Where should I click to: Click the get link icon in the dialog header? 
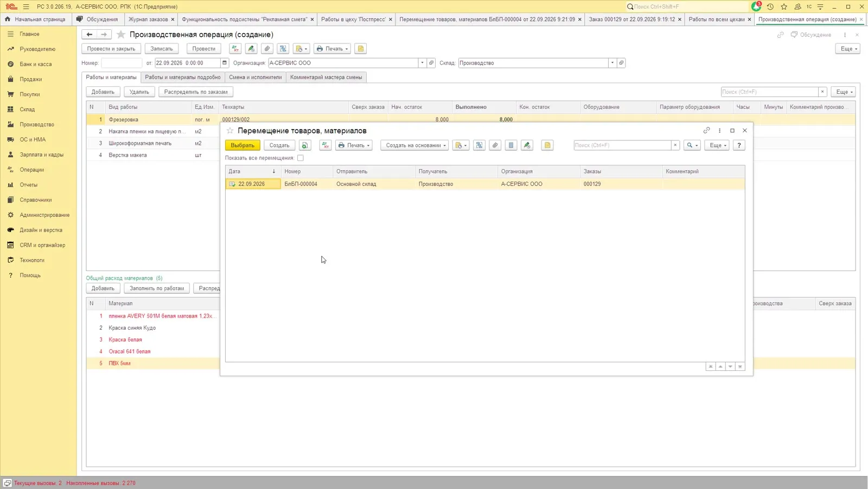[706, 131]
